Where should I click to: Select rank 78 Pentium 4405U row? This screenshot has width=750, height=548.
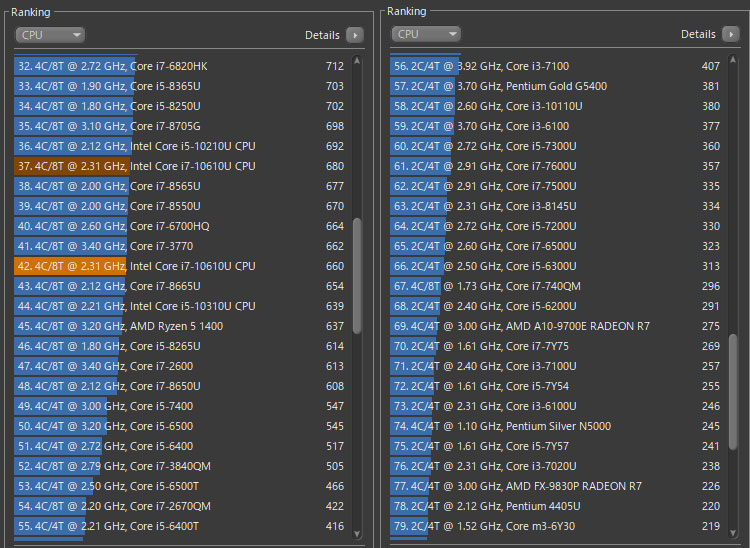coord(557,506)
